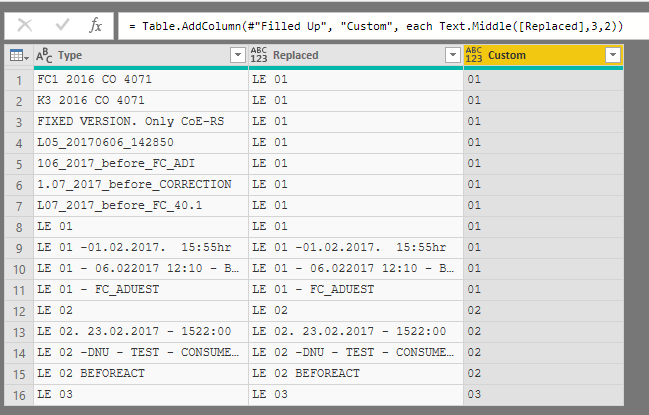Confirm formula with the checkmark icon
The image size is (649, 415).
(62, 26)
